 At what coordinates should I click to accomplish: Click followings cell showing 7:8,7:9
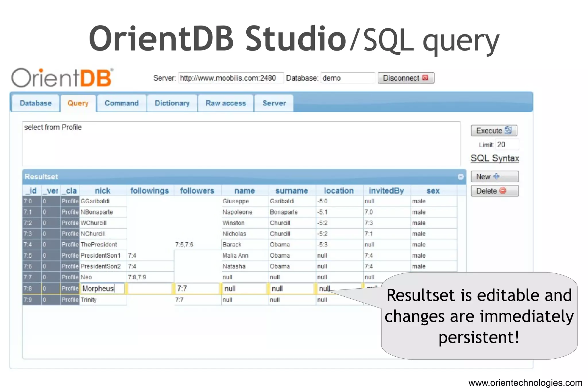[x=150, y=277]
